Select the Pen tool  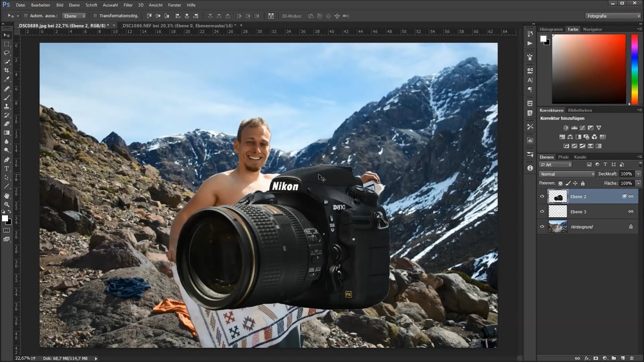click(7, 160)
